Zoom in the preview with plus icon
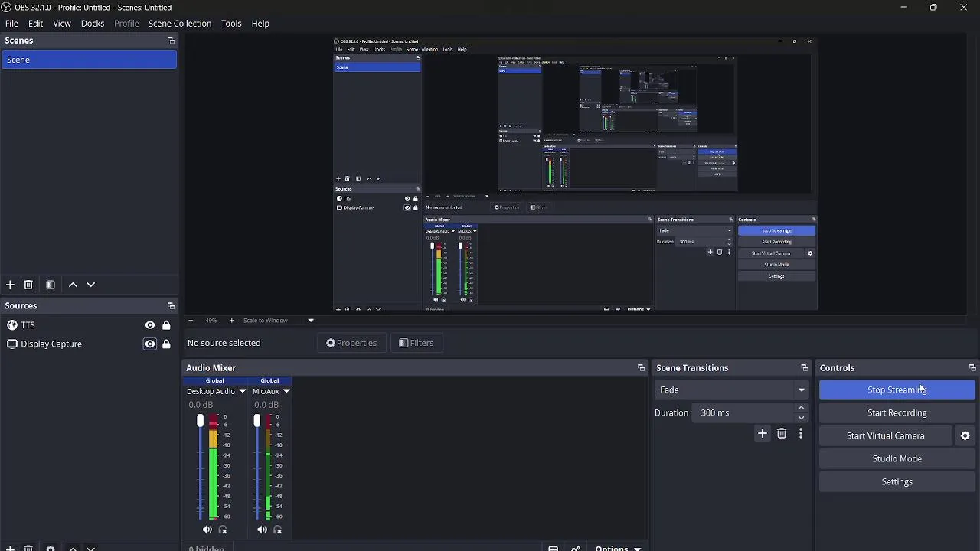Screen dimensions: 980x551 coord(231,321)
